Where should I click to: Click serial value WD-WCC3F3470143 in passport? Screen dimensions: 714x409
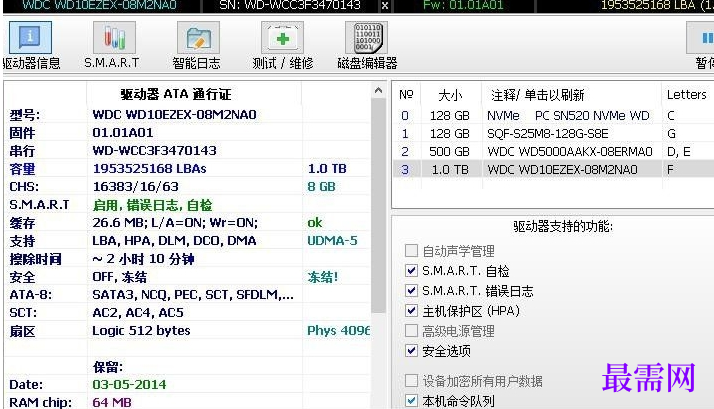[154, 150]
